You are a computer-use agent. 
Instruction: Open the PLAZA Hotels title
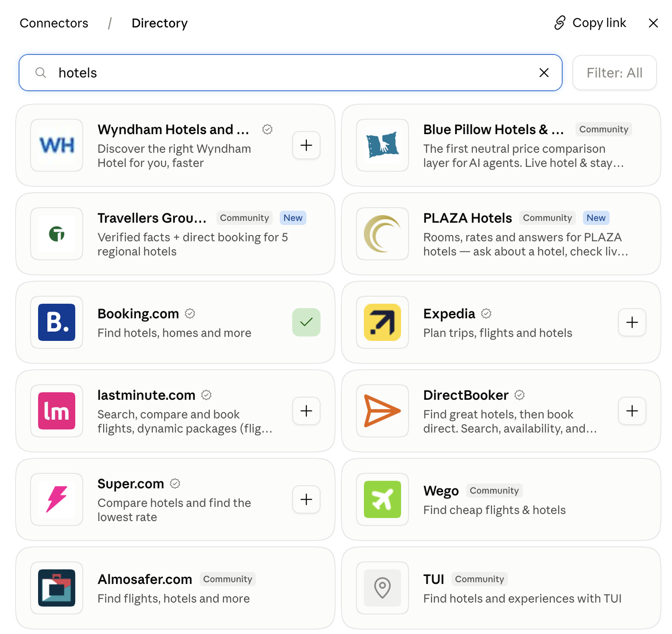pos(467,218)
